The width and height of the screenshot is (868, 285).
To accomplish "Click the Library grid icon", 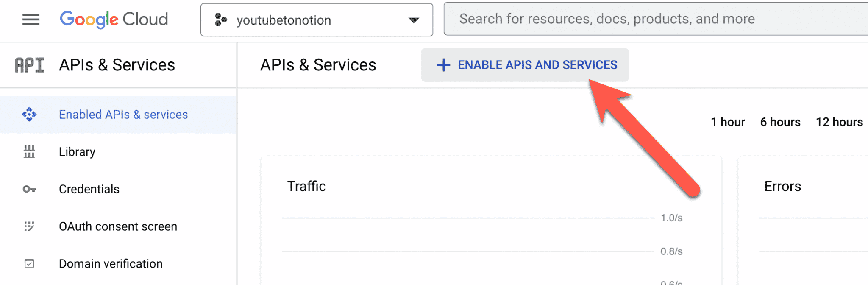I will 29,151.
